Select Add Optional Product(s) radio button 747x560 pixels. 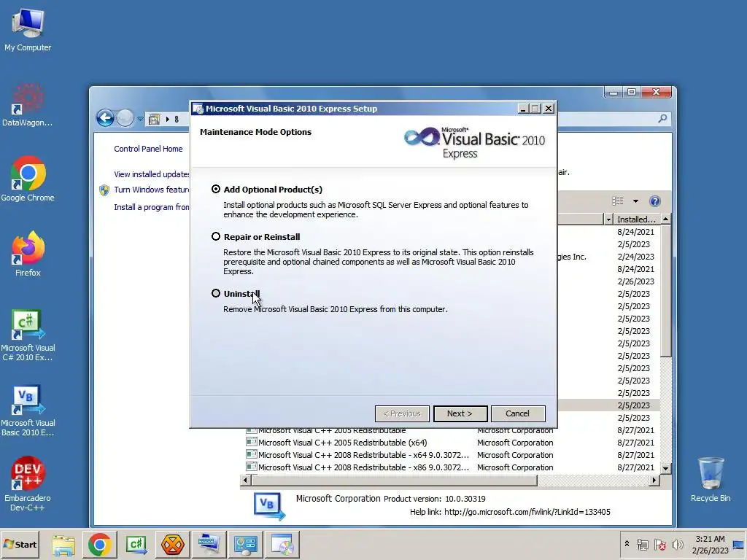(x=216, y=189)
